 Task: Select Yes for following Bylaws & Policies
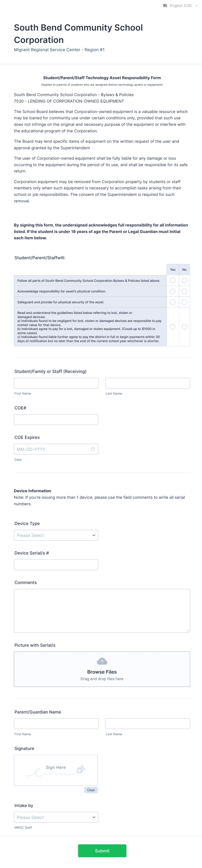173,280
